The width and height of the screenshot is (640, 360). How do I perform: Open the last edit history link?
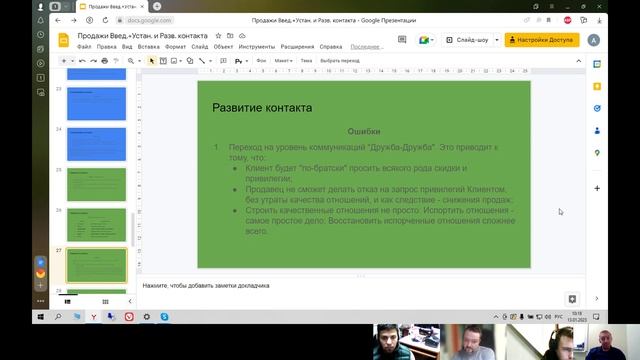[367, 47]
